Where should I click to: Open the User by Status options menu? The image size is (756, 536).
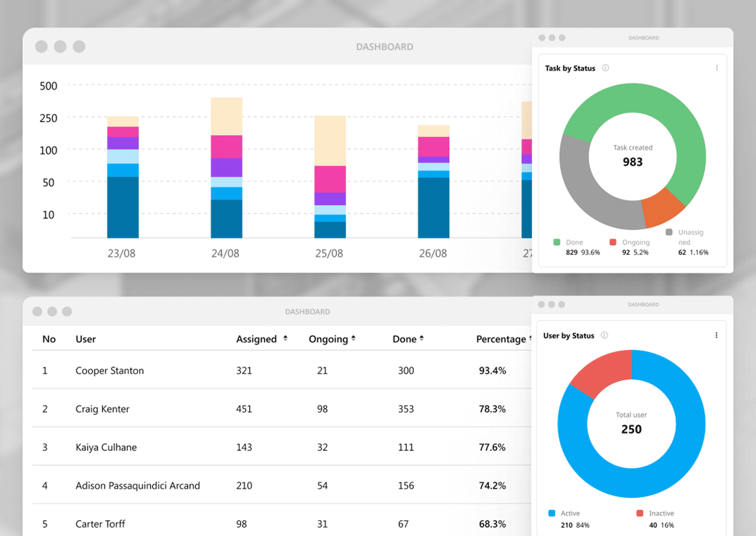pos(716,335)
